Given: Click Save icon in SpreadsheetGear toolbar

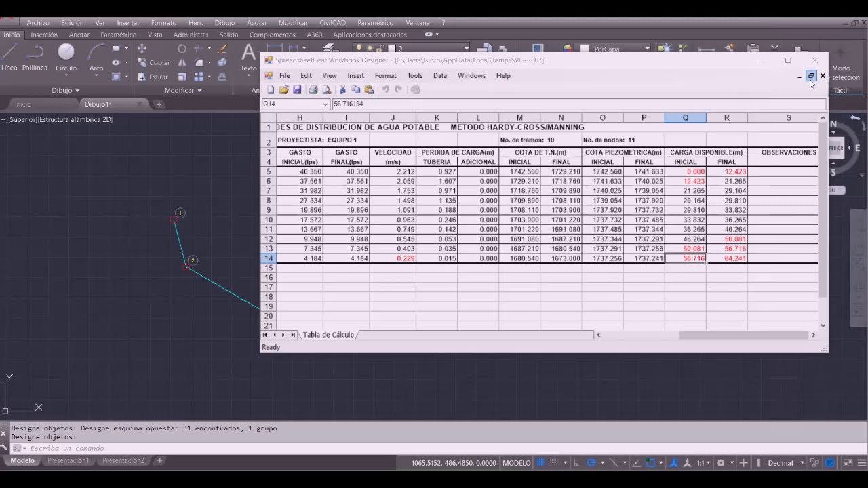Looking at the screenshot, I should coord(297,89).
